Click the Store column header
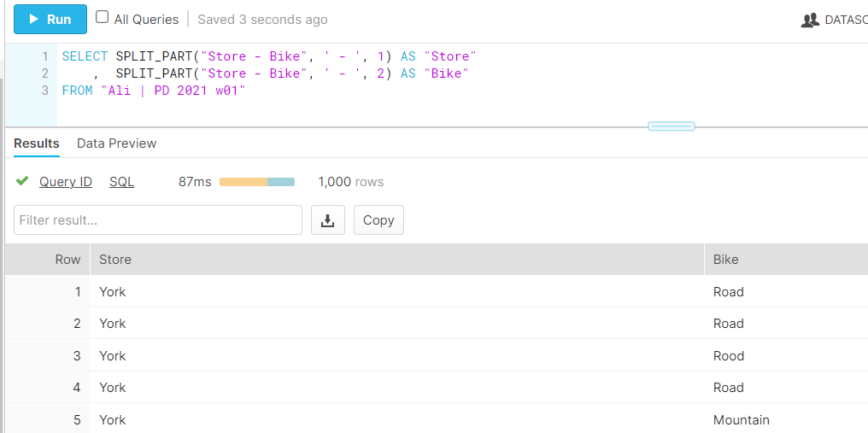868x433 pixels. click(x=115, y=260)
